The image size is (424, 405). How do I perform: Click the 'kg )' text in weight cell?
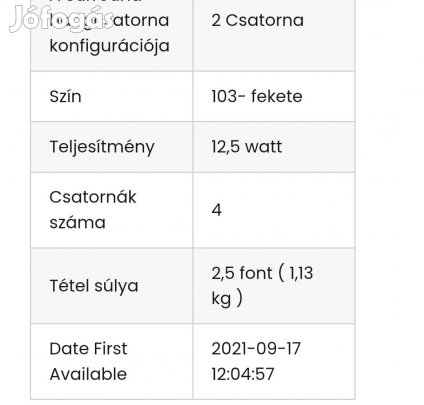point(227,298)
